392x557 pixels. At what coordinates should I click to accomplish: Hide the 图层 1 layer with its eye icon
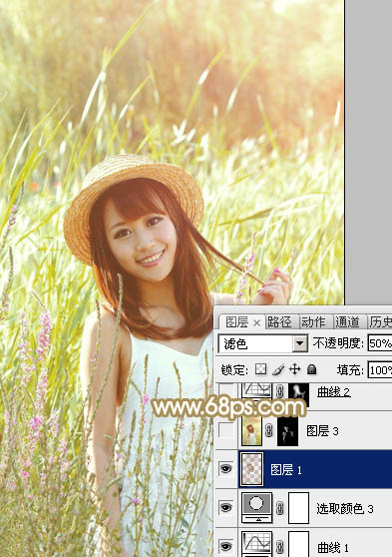coord(226,469)
